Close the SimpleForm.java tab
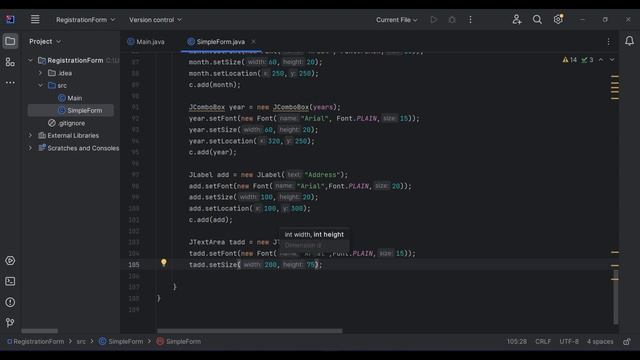 253,42
